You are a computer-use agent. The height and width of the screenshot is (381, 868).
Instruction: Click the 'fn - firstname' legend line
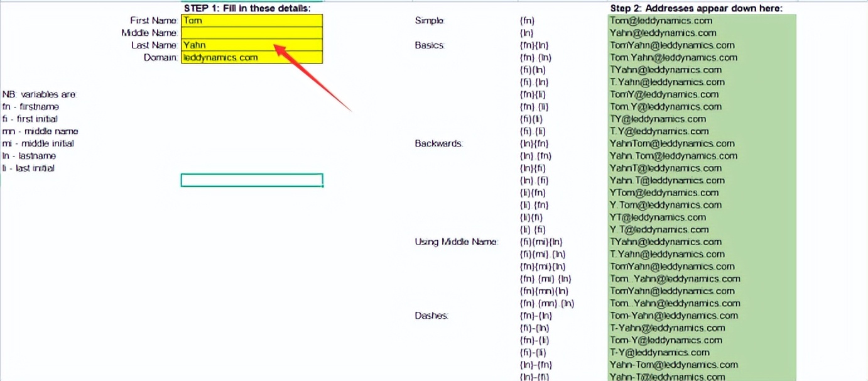[x=31, y=107]
